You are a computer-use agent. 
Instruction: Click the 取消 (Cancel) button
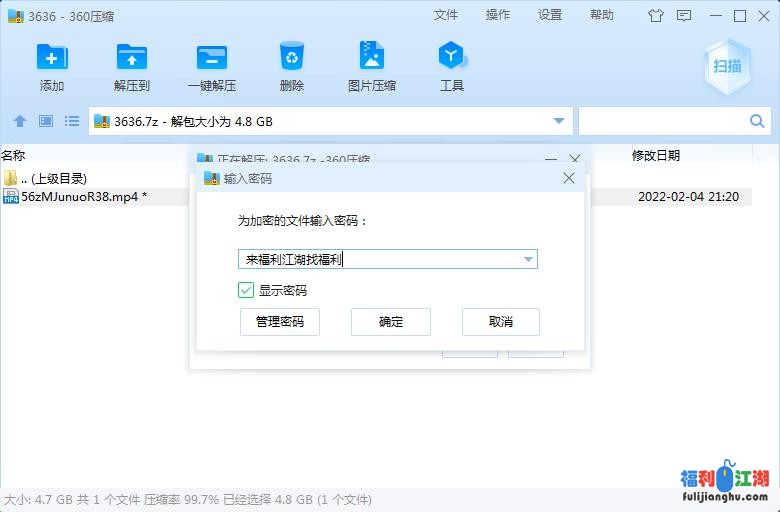[501, 322]
